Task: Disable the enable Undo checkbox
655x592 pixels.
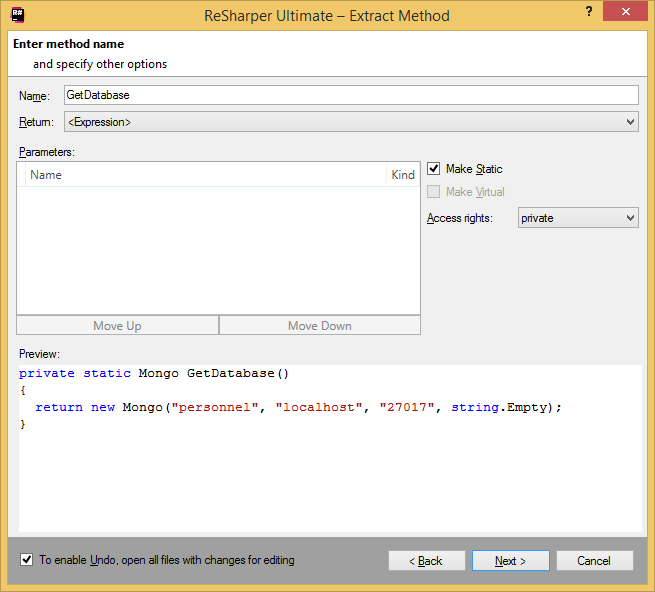Action: 27,560
